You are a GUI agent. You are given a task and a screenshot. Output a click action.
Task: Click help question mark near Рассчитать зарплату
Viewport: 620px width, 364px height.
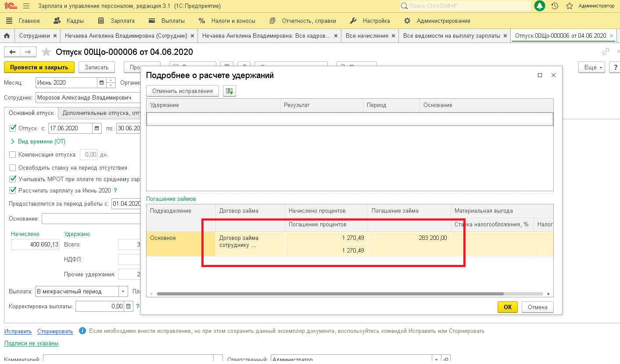(x=115, y=191)
